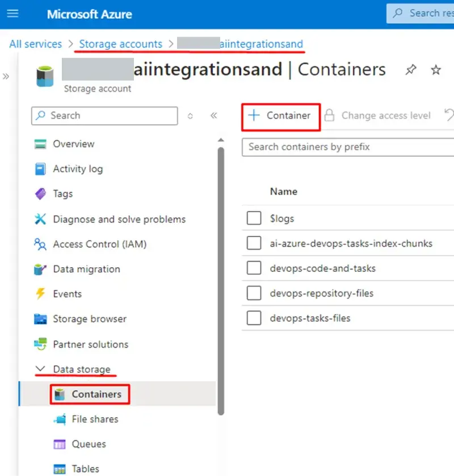Open Overview menu item
454x476 pixels.
point(74,144)
